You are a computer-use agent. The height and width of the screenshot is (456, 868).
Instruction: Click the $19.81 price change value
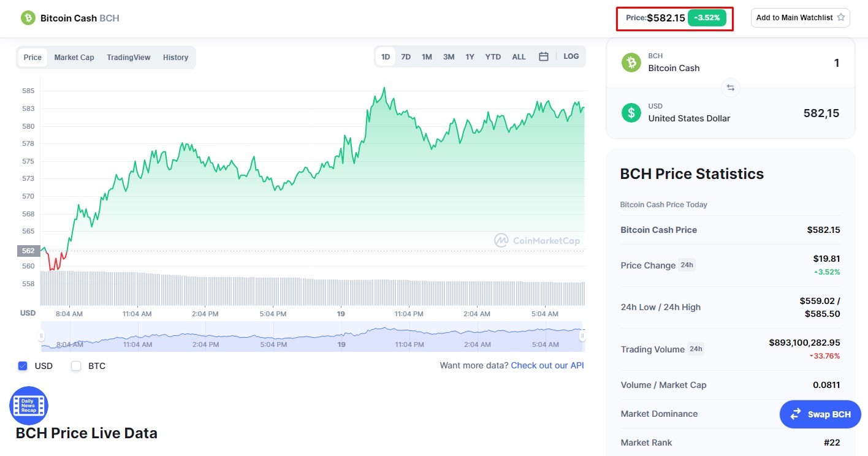tap(826, 259)
